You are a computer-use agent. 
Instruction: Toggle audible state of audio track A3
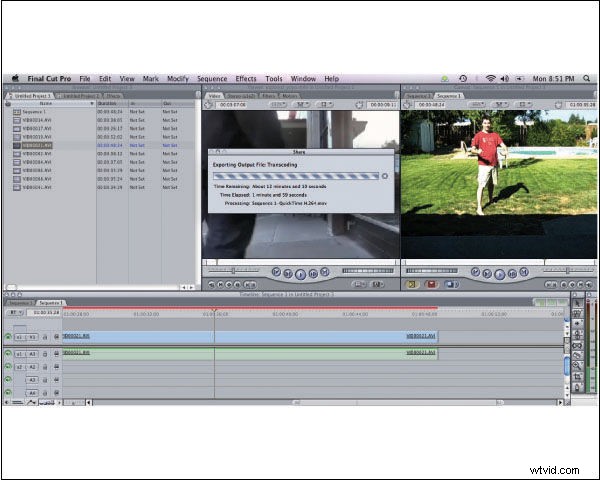click(x=8, y=380)
